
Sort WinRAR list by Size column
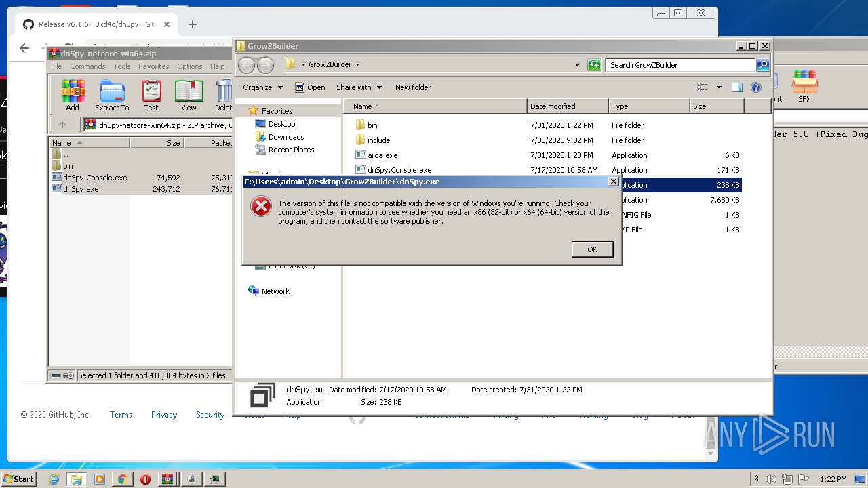pos(157,143)
